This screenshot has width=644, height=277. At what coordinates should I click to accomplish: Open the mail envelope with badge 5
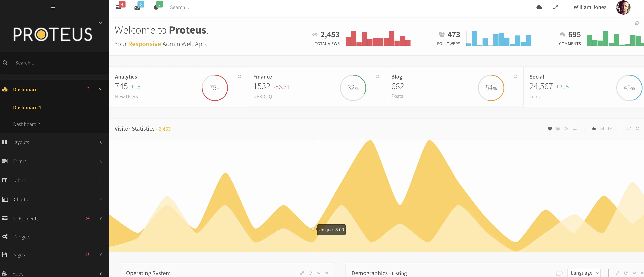(137, 7)
